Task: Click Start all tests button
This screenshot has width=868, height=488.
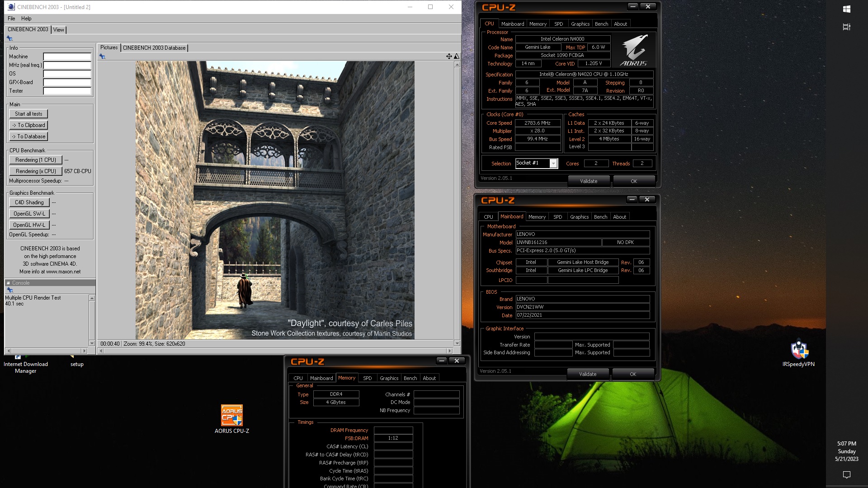Action: [28, 114]
